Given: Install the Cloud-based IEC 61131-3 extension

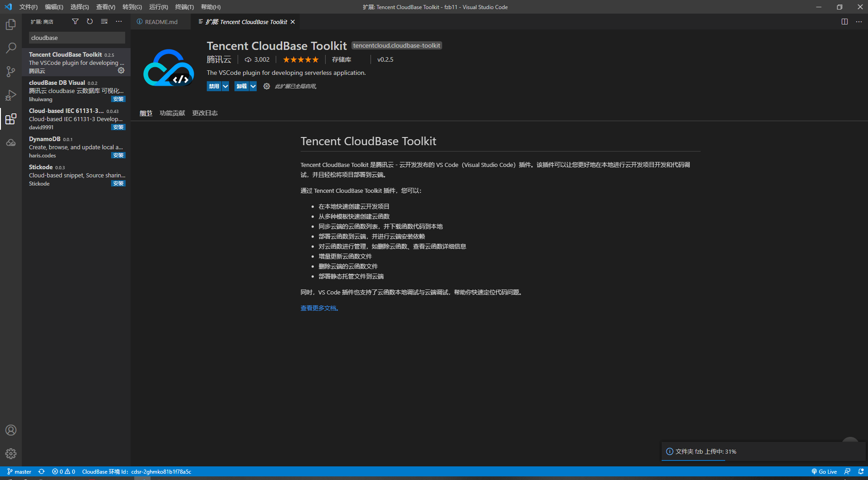Looking at the screenshot, I should point(118,127).
